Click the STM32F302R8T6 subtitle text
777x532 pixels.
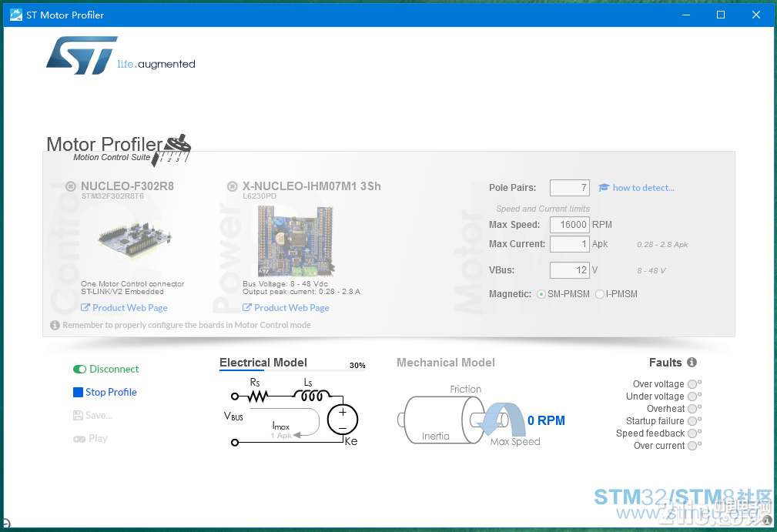(112, 196)
